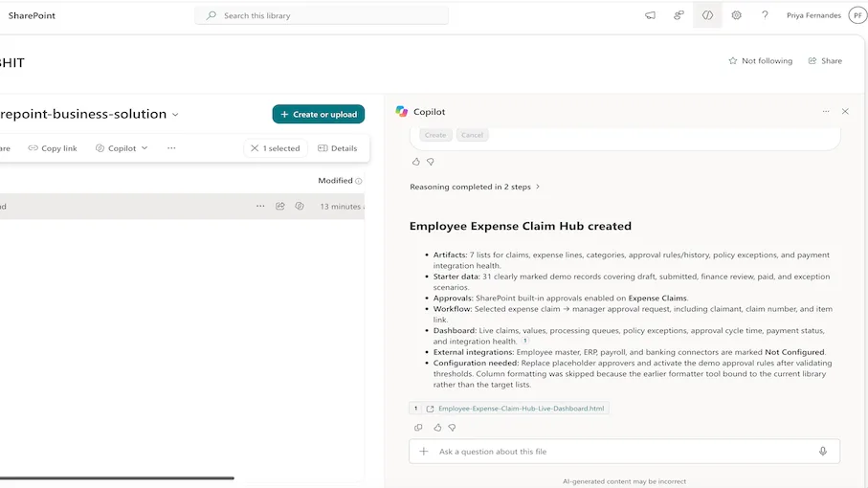
Task: Click the Copilot icon in file row
Action: (300, 206)
